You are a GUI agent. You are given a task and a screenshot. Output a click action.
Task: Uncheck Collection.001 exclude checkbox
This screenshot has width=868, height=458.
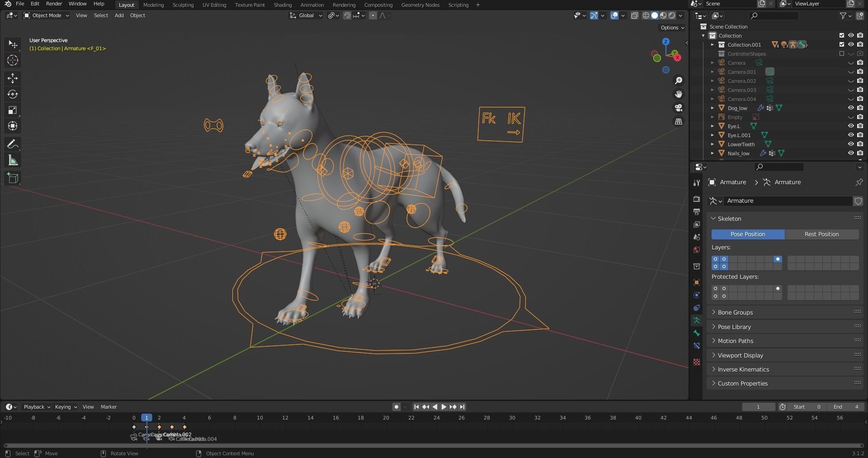[x=841, y=44]
